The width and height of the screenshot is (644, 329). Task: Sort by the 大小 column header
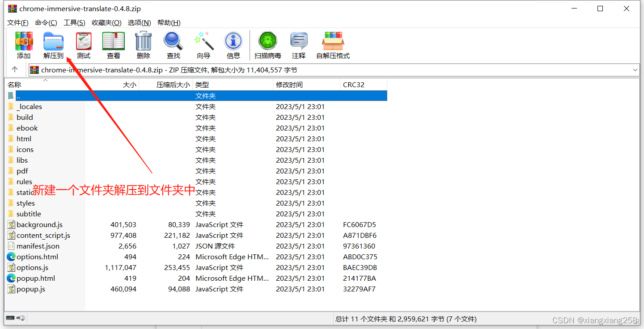112,84
